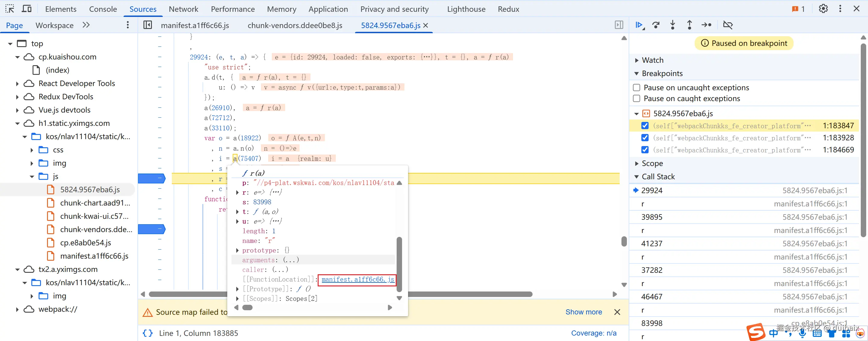This screenshot has width=868, height=341.
Task: Enable Pause on uncaught exceptions
Action: click(637, 88)
